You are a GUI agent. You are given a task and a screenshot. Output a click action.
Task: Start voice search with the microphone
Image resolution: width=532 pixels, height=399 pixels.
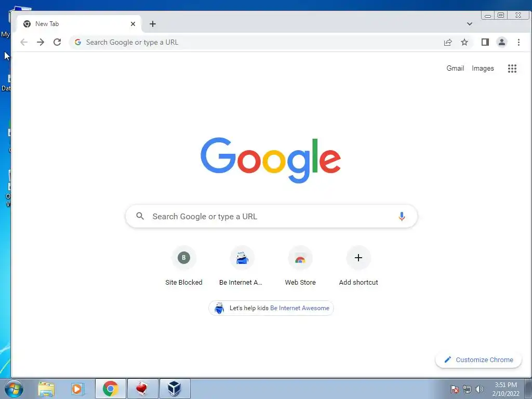pos(402,216)
